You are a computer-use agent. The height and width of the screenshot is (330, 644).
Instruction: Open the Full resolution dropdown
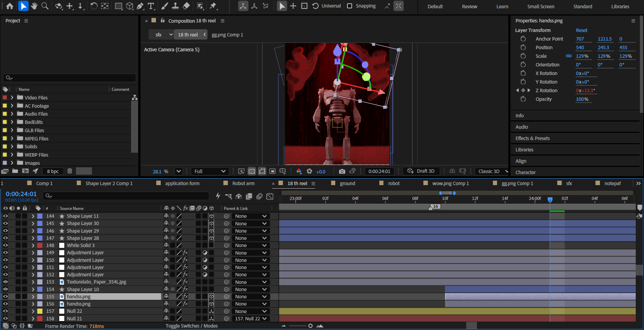click(x=210, y=171)
